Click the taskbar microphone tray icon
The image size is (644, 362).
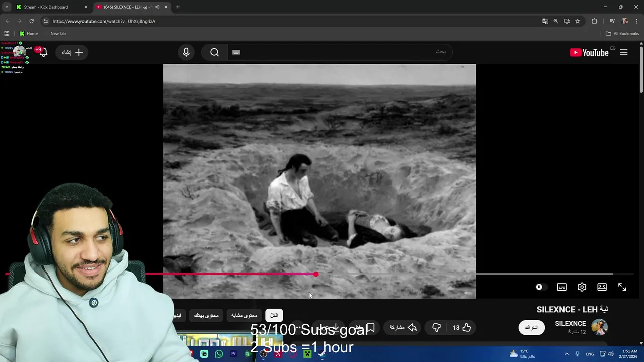point(577,354)
